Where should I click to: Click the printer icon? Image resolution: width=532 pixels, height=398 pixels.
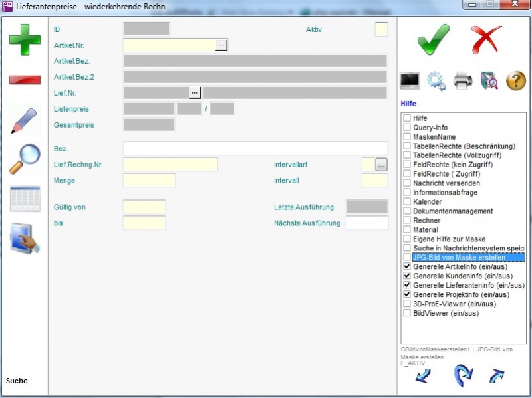(463, 81)
